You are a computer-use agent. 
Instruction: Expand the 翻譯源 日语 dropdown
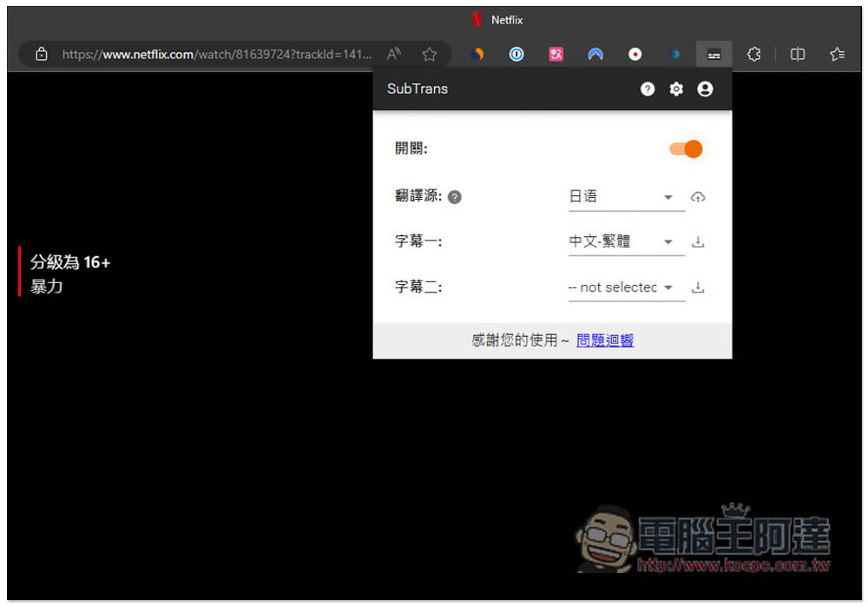(x=626, y=197)
